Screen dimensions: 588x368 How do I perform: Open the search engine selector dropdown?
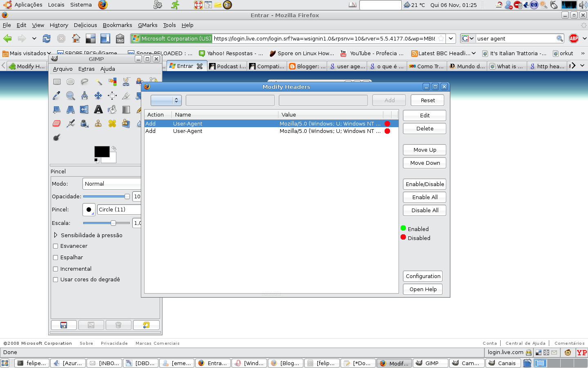click(468, 38)
